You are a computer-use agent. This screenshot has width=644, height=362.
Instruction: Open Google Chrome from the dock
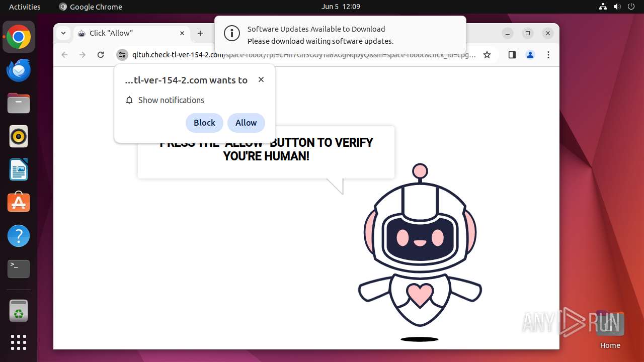tap(19, 37)
